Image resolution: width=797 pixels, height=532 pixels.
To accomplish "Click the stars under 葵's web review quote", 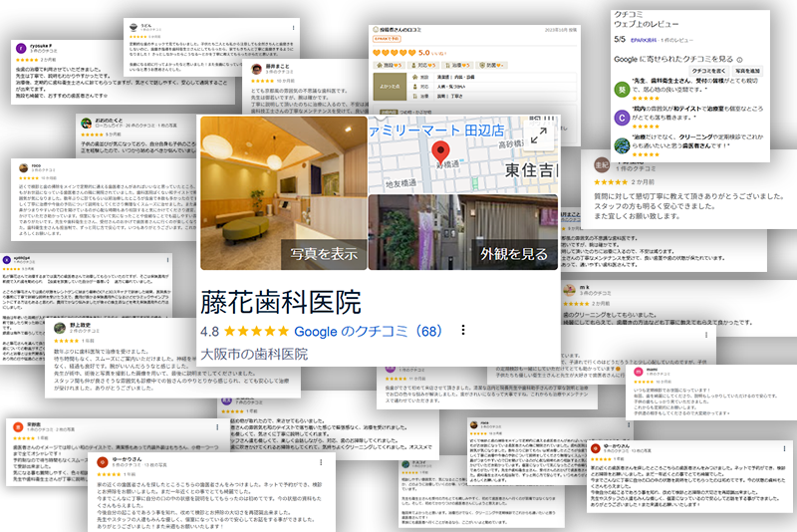I will [x=646, y=99].
